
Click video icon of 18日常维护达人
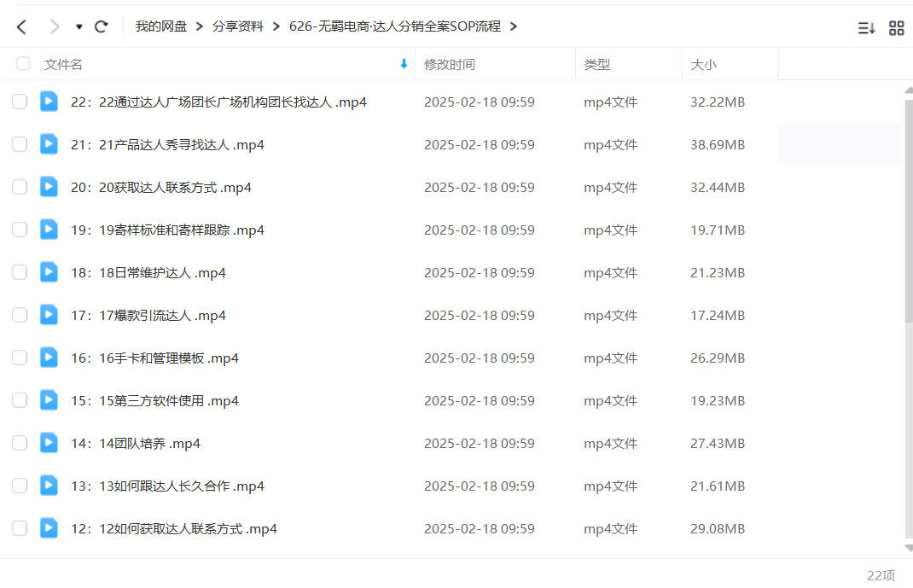click(49, 272)
